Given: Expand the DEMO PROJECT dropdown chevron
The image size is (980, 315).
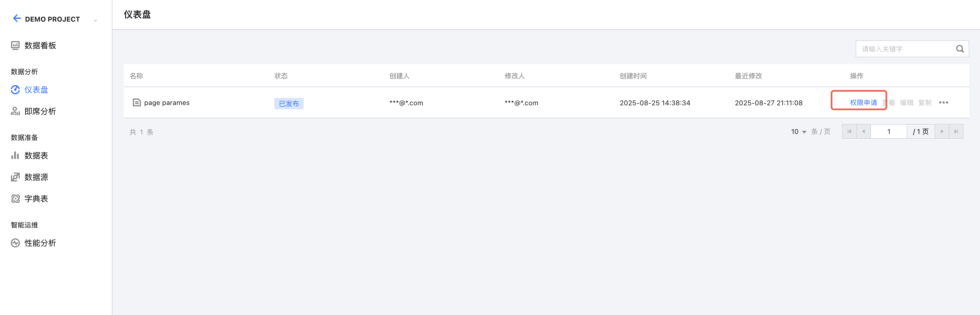Looking at the screenshot, I should (95, 20).
